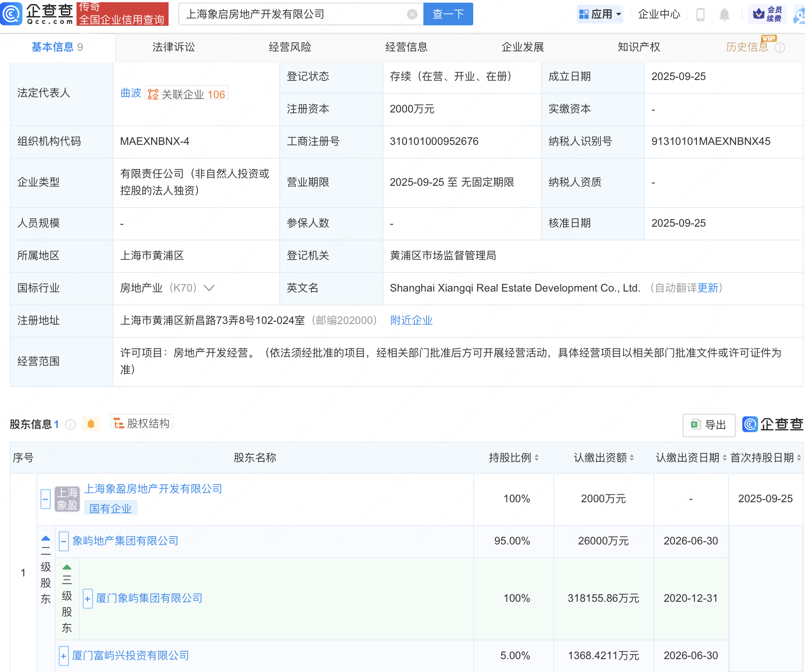The height and width of the screenshot is (672, 805).
Task: Switch to the 知识产权 tab
Action: coord(639,47)
